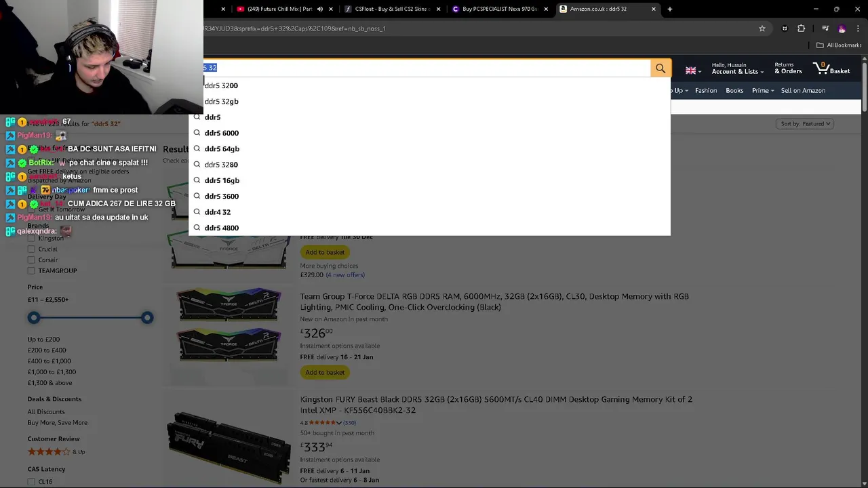868x488 pixels.
Task: Click the magnifier icon beside ddr5 6000
Action: coord(197,133)
